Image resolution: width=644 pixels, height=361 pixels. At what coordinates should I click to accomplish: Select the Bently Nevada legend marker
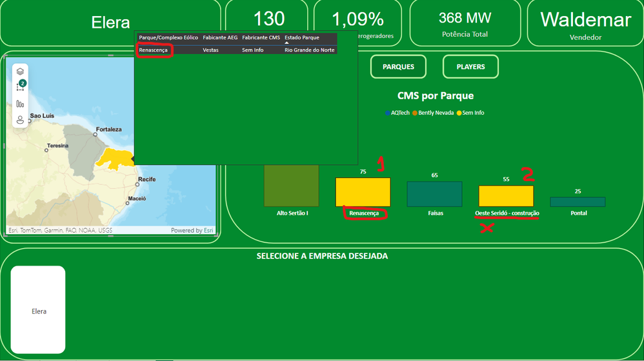click(x=415, y=113)
